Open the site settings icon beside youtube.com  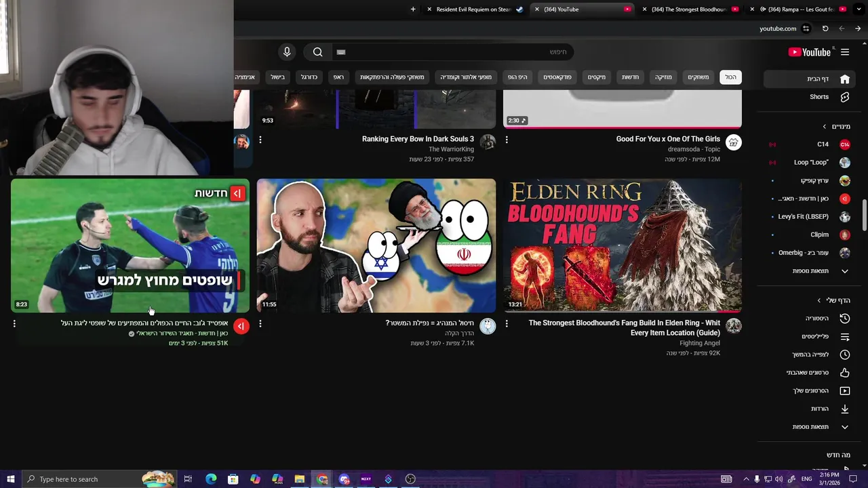tap(806, 28)
